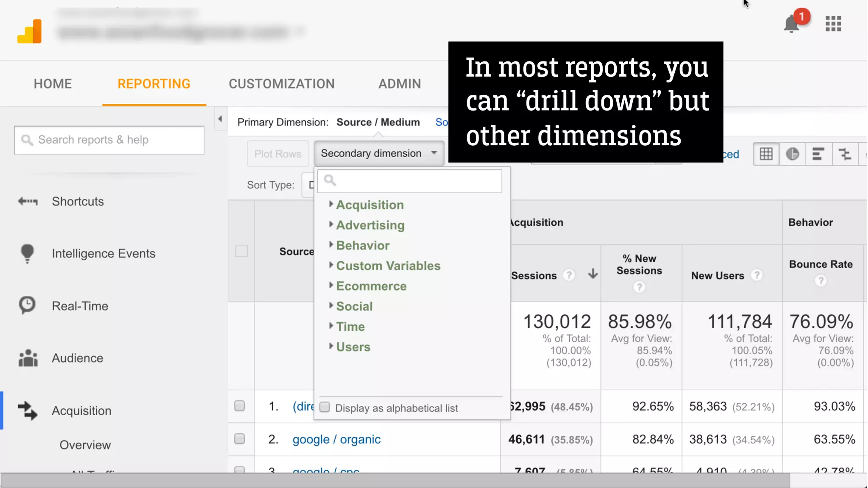The height and width of the screenshot is (488, 868).
Task: Check row 1 direct checkbox
Action: [x=239, y=406]
